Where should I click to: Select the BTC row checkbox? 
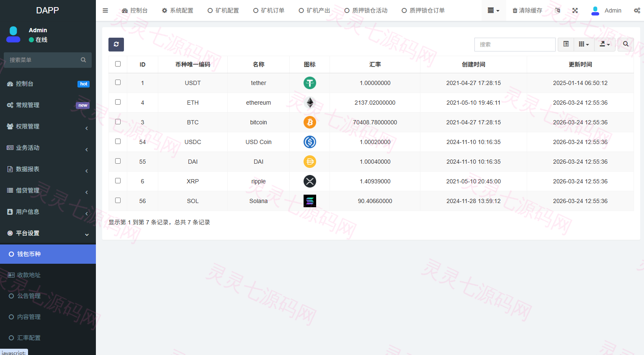click(x=118, y=122)
